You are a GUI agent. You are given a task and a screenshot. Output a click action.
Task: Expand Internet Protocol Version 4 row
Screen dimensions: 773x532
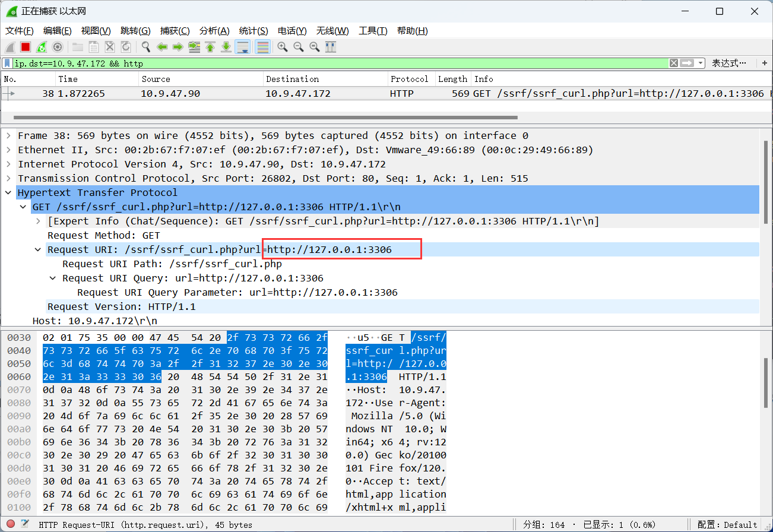point(8,164)
